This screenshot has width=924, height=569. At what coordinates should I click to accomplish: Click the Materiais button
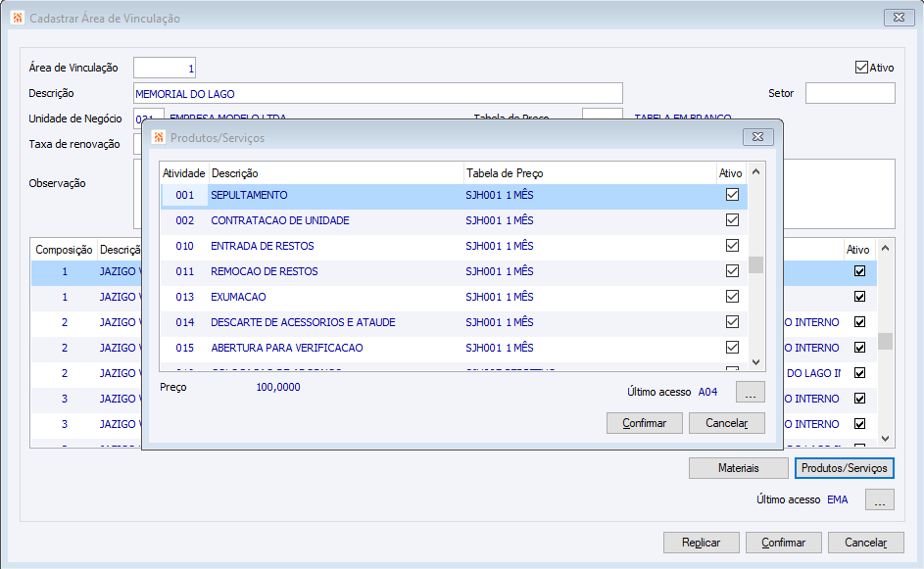point(739,468)
